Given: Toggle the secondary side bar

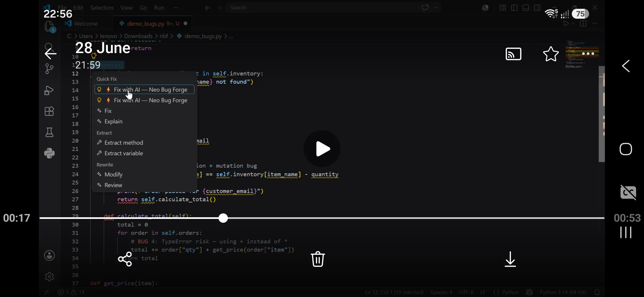Looking at the screenshot, I should click(x=537, y=8).
